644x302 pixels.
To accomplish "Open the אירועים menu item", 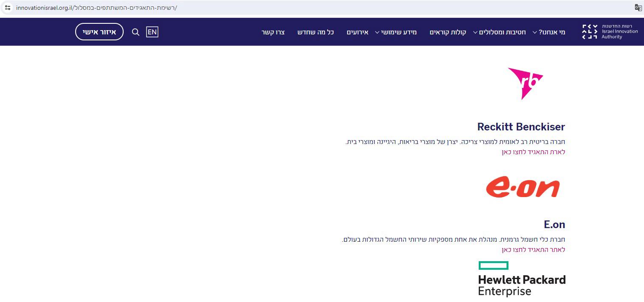I will click(357, 32).
